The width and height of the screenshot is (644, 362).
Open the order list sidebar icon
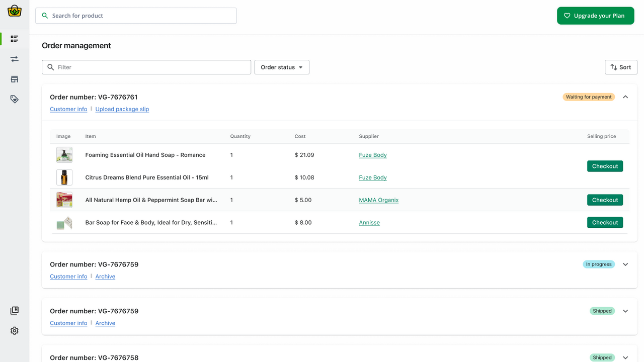point(15,39)
